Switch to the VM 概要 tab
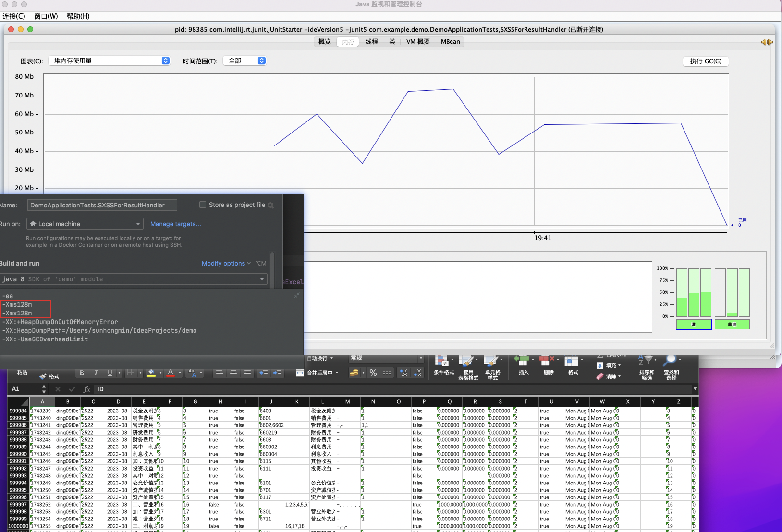The height and width of the screenshot is (532, 782). click(418, 42)
